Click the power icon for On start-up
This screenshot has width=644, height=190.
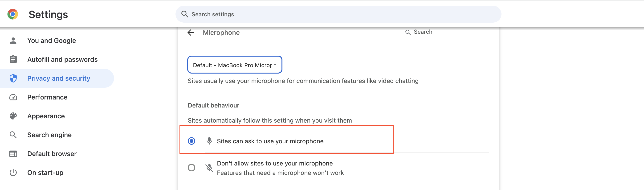pos(13,173)
